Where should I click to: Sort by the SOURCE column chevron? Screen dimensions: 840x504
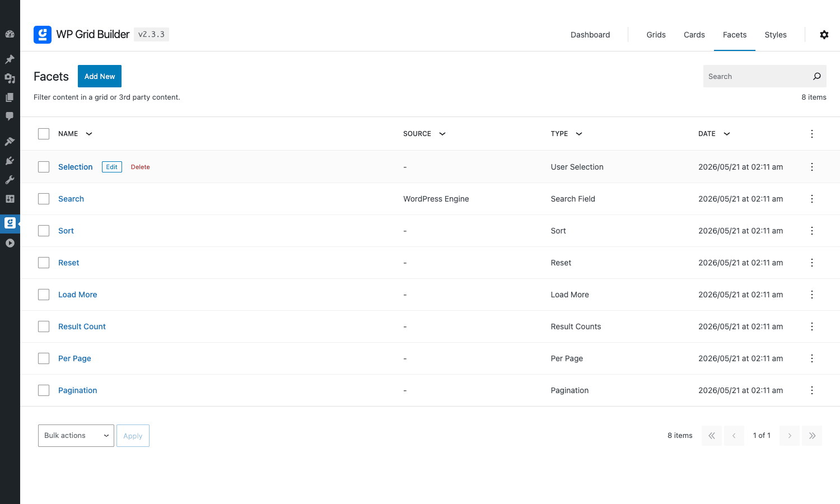[442, 134]
